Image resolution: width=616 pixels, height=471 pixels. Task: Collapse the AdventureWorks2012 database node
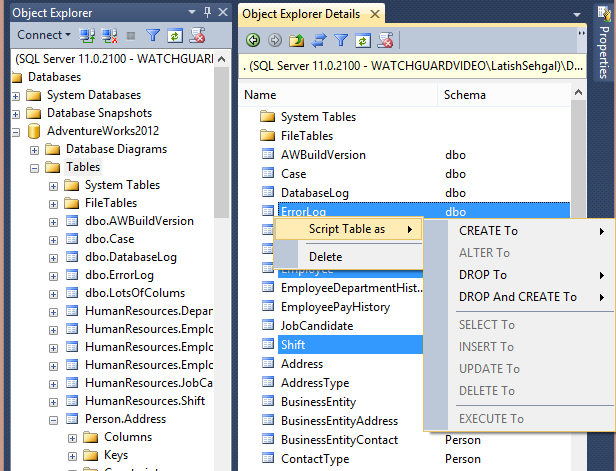click(x=17, y=132)
